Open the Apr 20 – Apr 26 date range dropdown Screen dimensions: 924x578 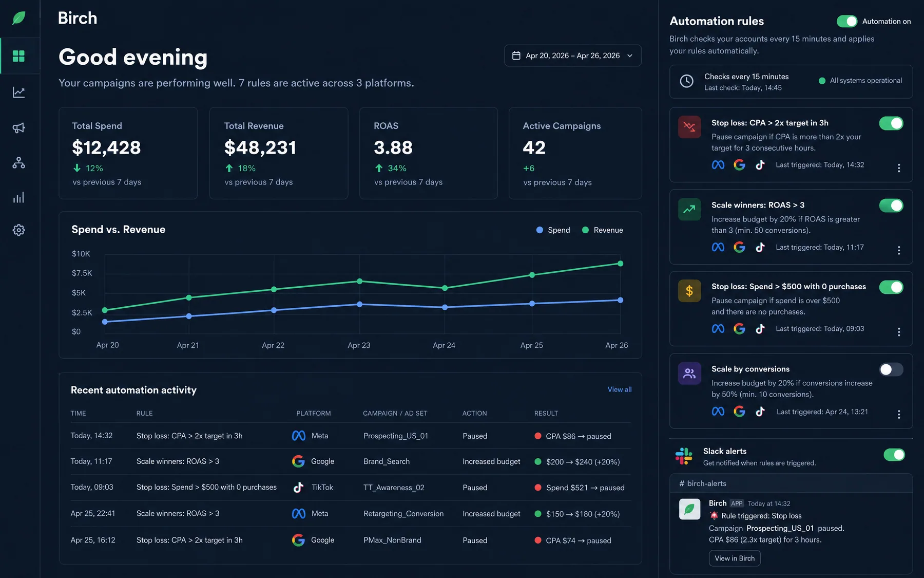(573, 55)
